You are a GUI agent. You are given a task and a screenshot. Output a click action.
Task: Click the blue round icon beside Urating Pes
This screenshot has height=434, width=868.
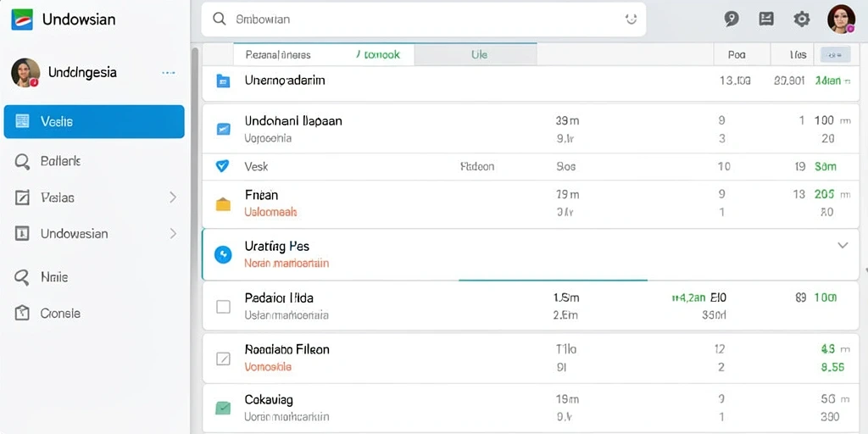[223, 254]
